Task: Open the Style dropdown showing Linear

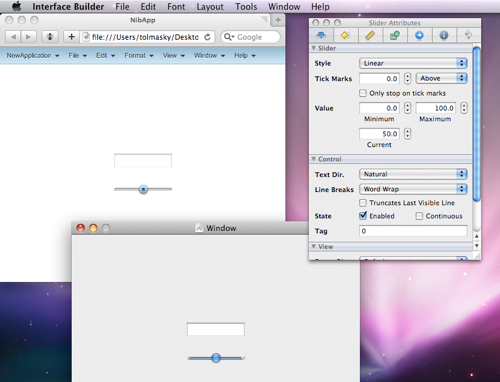Action: [x=413, y=63]
